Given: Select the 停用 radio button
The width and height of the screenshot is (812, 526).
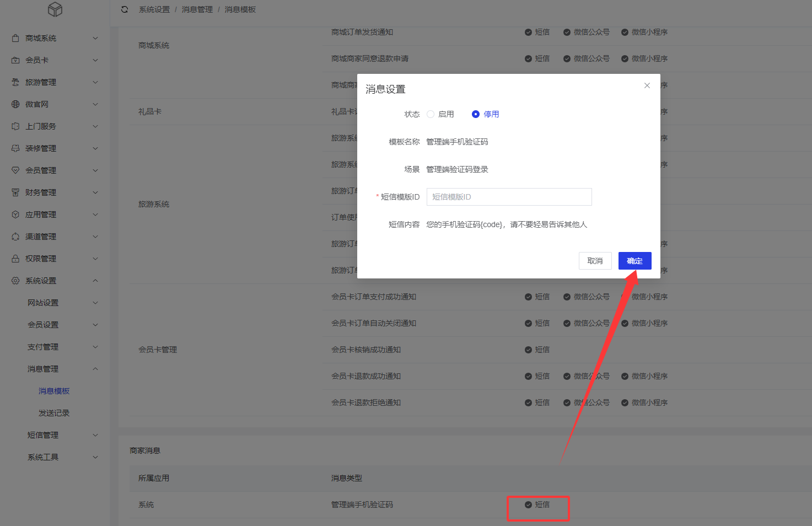Looking at the screenshot, I should [x=476, y=114].
